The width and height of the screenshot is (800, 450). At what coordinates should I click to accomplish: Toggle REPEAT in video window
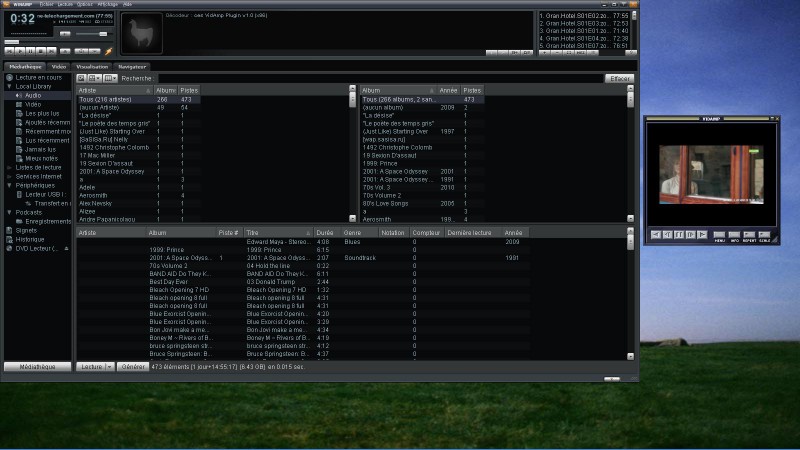point(749,236)
